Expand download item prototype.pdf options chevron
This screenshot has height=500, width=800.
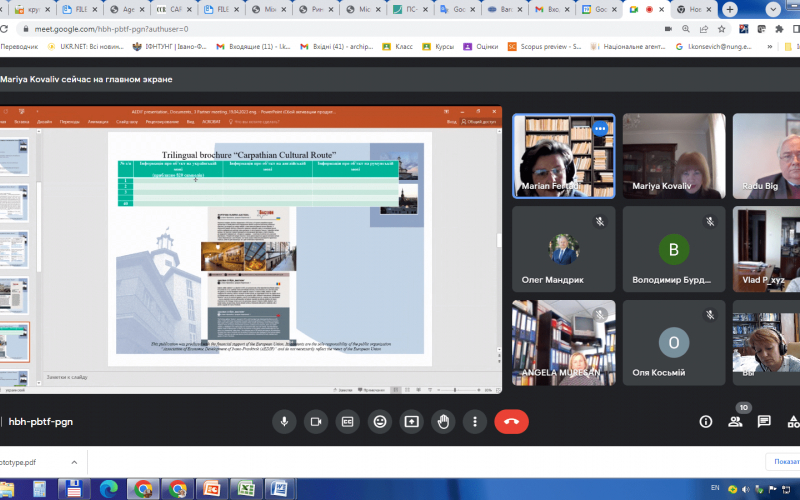click(74, 462)
